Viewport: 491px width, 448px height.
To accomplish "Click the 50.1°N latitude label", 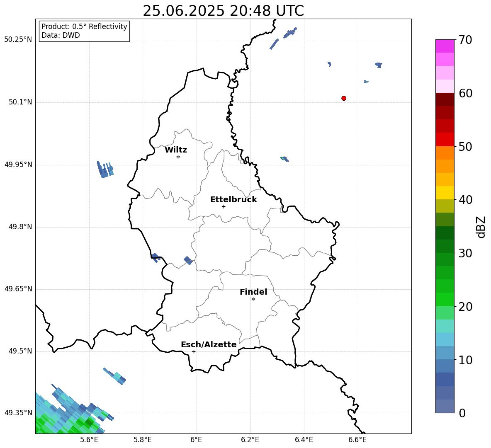I will point(20,102).
